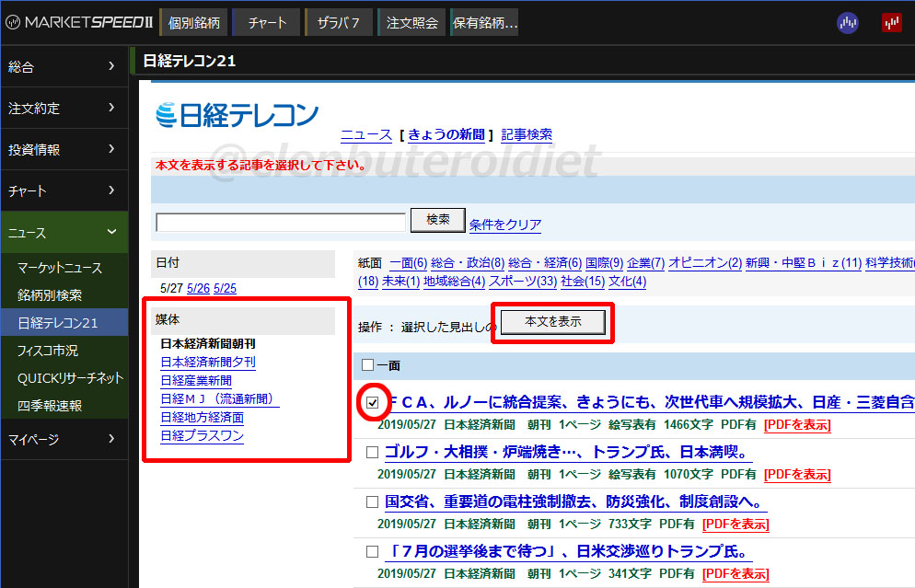Filter by スポーツ(33) section
The height and width of the screenshot is (588, 915).
coord(523,282)
